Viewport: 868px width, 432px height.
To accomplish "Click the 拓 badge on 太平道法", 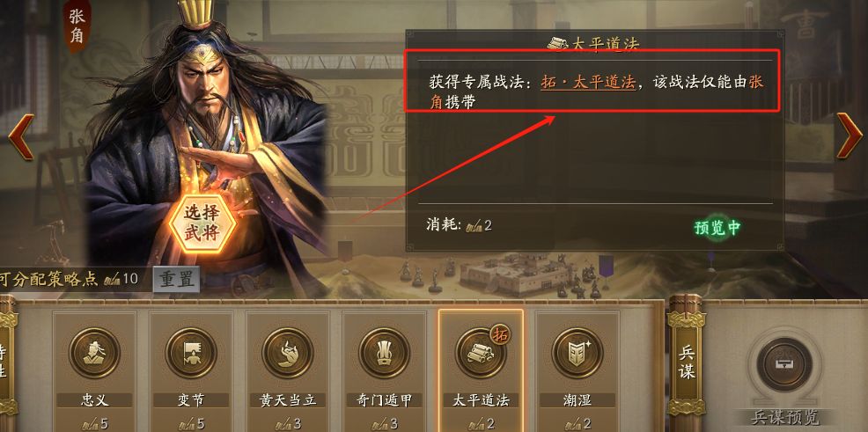I will pos(499,335).
